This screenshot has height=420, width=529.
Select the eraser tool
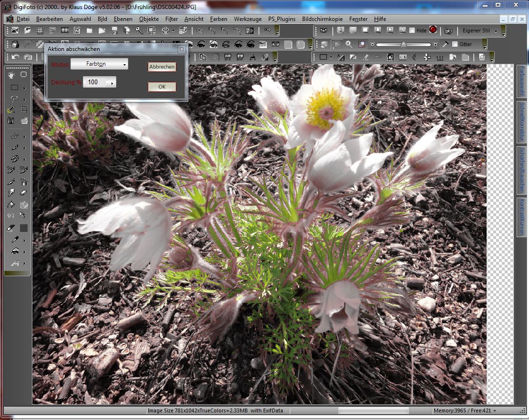(24, 193)
